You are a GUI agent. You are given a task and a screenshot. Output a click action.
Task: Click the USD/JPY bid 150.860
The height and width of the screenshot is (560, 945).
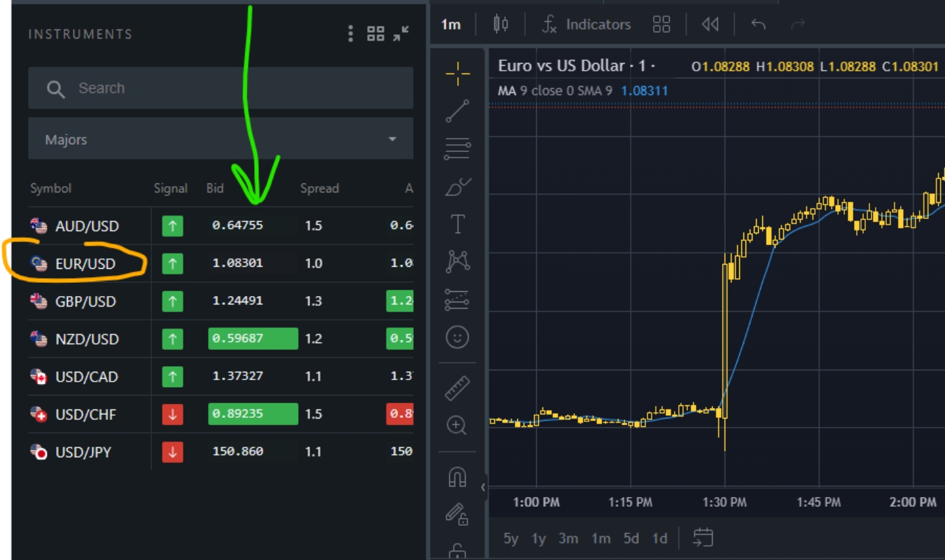(x=238, y=451)
